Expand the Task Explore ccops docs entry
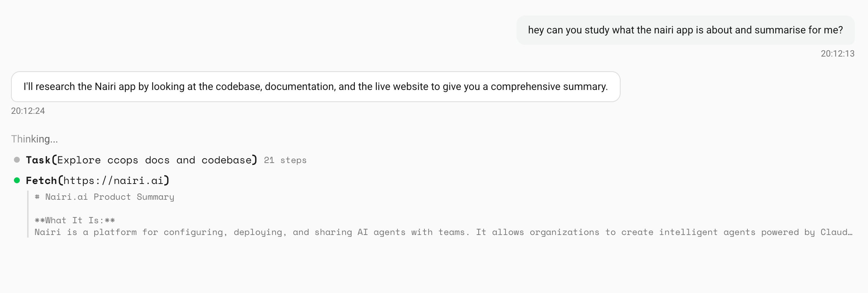The height and width of the screenshot is (293, 868). click(141, 160)
